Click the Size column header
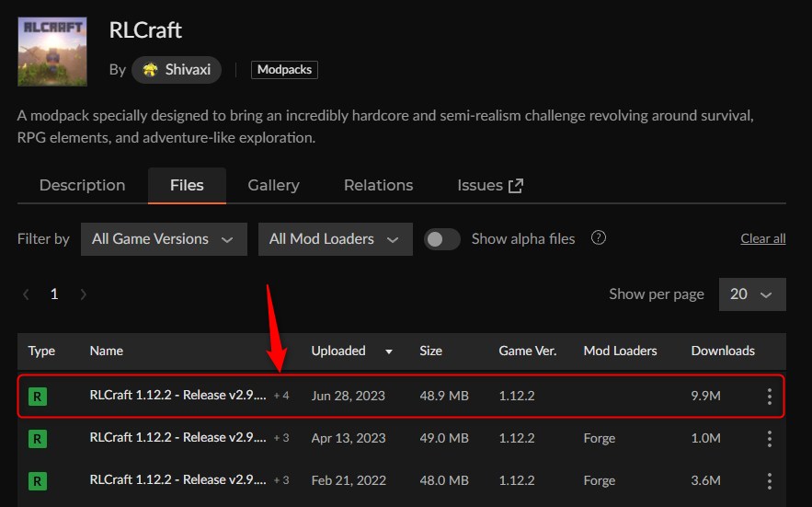Screen dimensions: 812x507 click(431, 351)
